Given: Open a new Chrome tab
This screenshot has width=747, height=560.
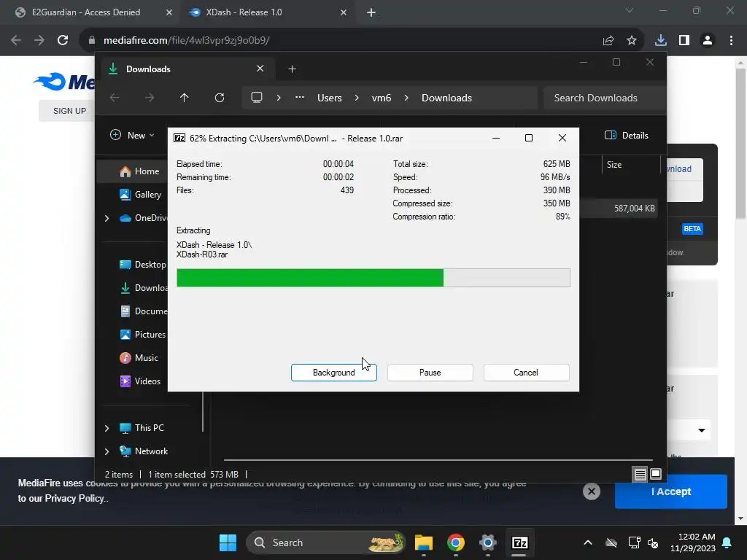Looking at the screenshot, I should click(371, 12).
